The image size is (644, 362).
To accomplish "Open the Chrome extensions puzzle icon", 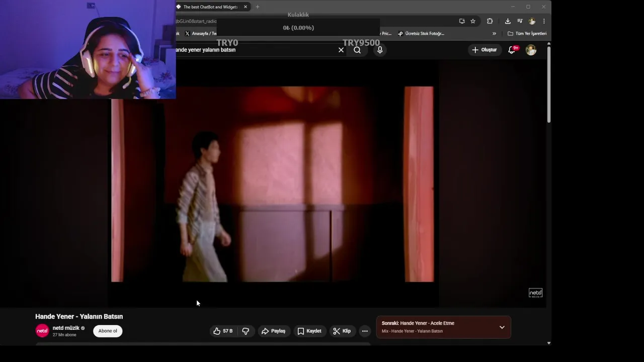I will coord(490,21).
